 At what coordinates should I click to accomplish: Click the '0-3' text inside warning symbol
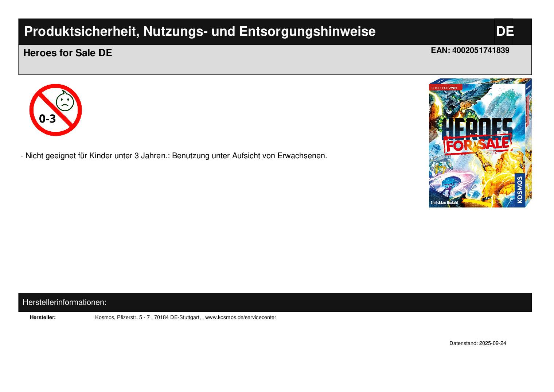(47, 119)
